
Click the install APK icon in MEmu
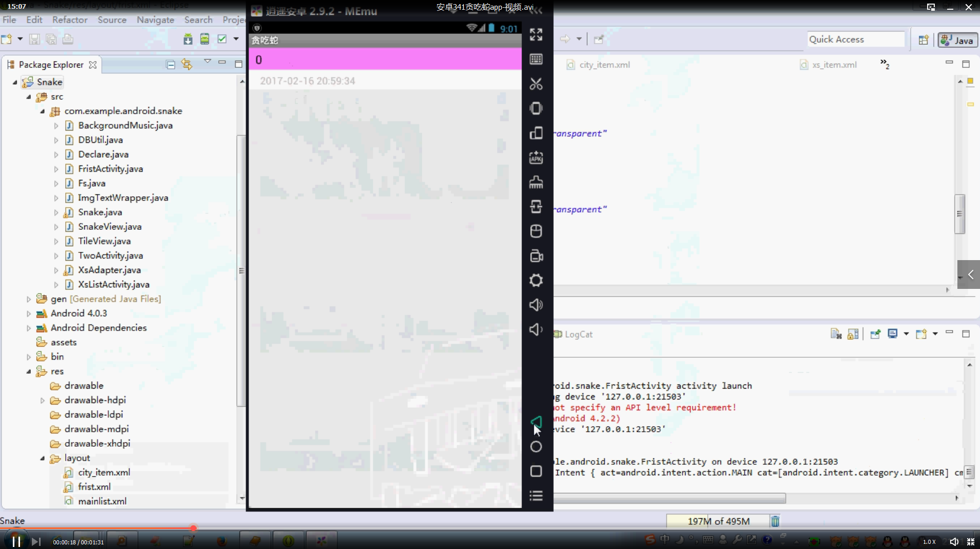pyautogui.click(x=536, y=157)
